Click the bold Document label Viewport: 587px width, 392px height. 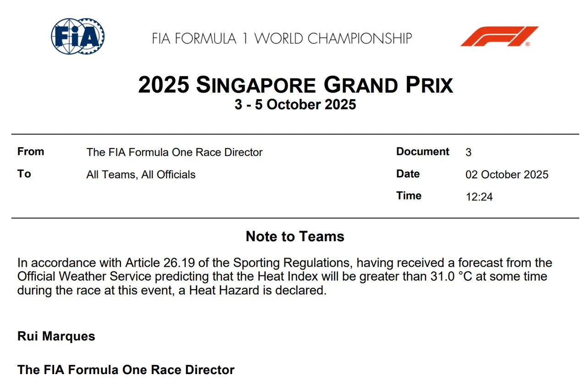[422, 152]
